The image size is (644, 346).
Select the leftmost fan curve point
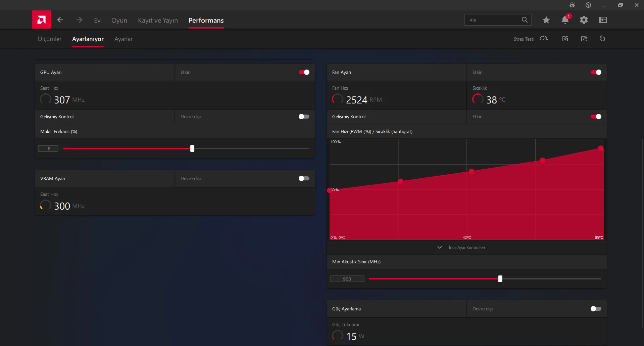(x=330, y=190)
